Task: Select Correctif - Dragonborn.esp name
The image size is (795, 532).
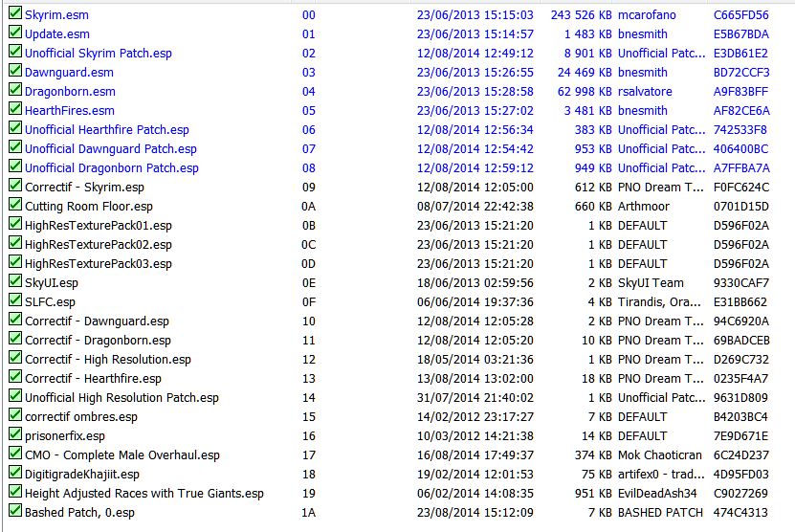Action: [98, 341]
